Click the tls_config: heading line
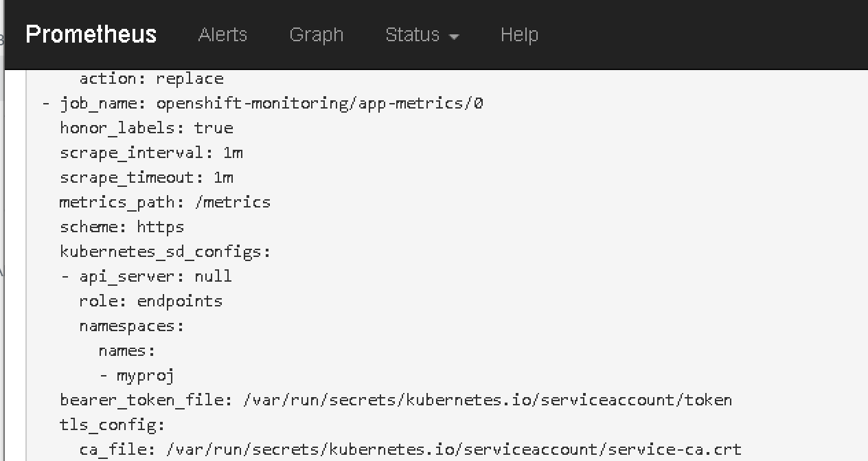Image resolution: width=868 pixels, height=461 pixels. pos(112,425)
